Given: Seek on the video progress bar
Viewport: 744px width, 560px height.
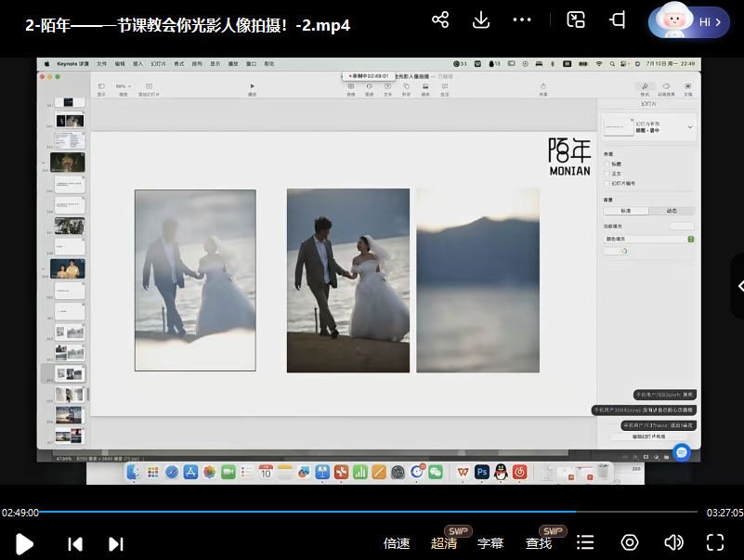Looking at the screenshot, I should pos(372,512).
